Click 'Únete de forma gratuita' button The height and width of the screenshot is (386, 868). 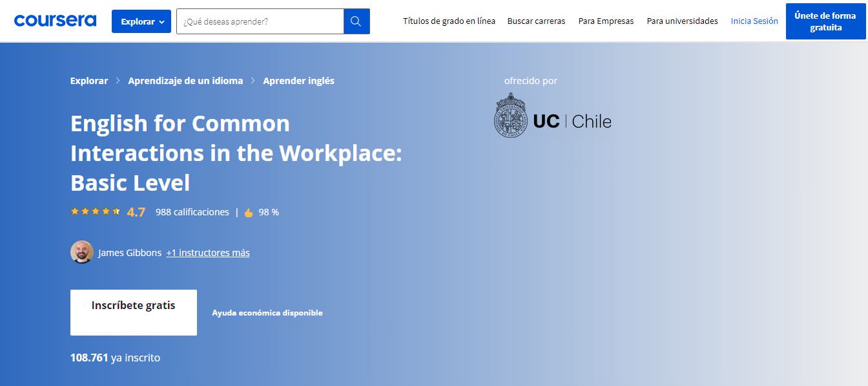point(826,21)
